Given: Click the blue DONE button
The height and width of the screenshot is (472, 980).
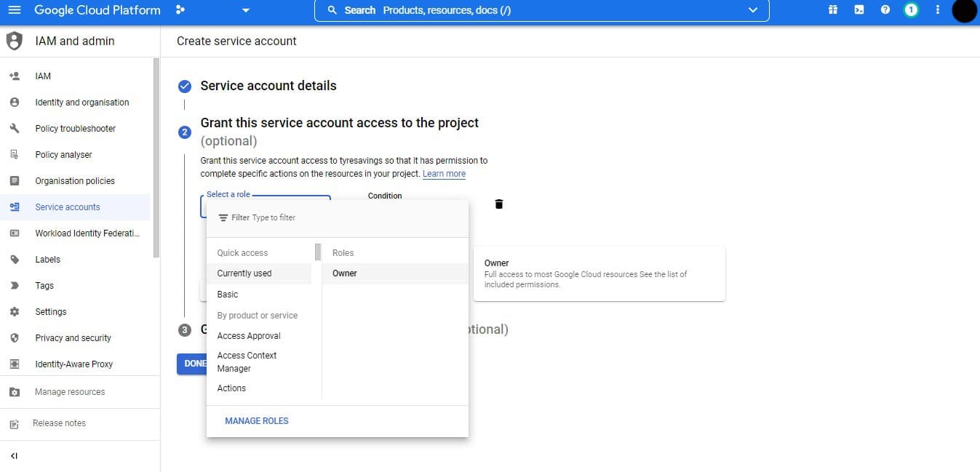Looking at the screenshot, I should tap(193, 364).
